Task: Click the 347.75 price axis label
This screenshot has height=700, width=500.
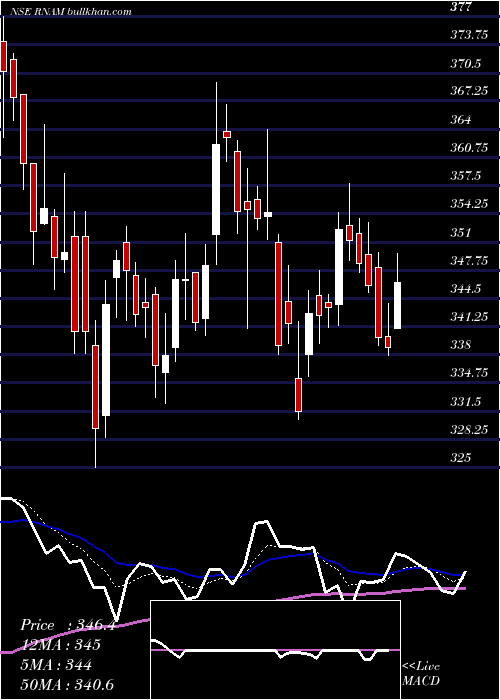Action: 469,260
